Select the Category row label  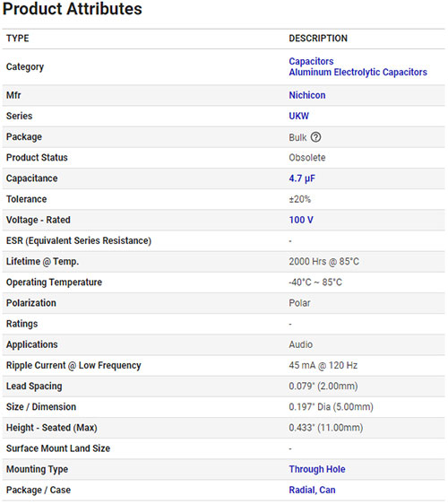(25, 67)
